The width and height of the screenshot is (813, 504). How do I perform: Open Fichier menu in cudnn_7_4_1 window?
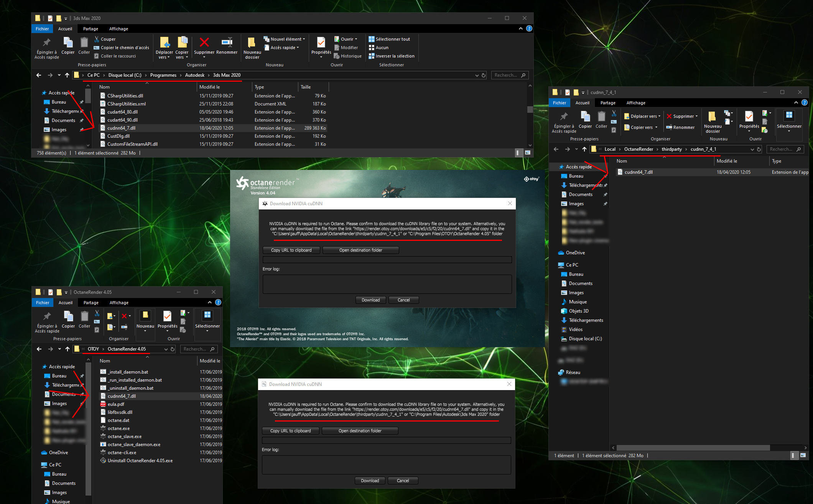[560, 103]
